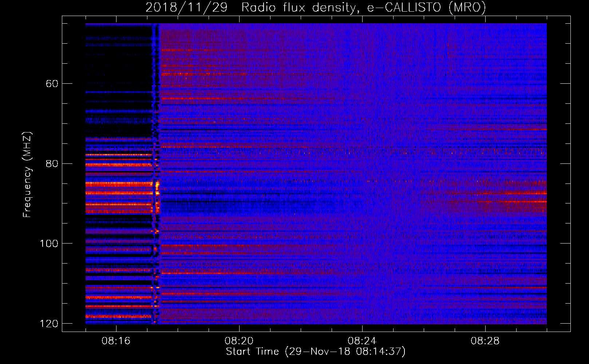
Task: Click the 'Frequency (MHZ)' axis label
Action: pos(27,174)
